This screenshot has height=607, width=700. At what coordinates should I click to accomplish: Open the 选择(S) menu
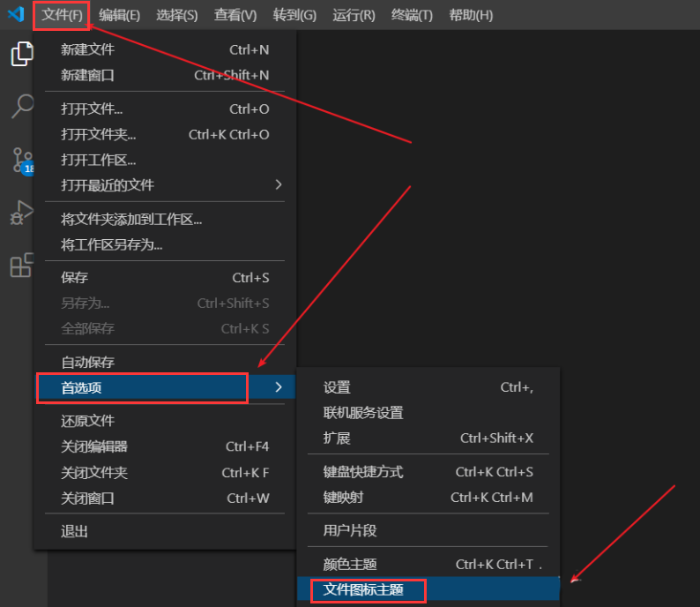pyautogui.click(x=177, y=15)
